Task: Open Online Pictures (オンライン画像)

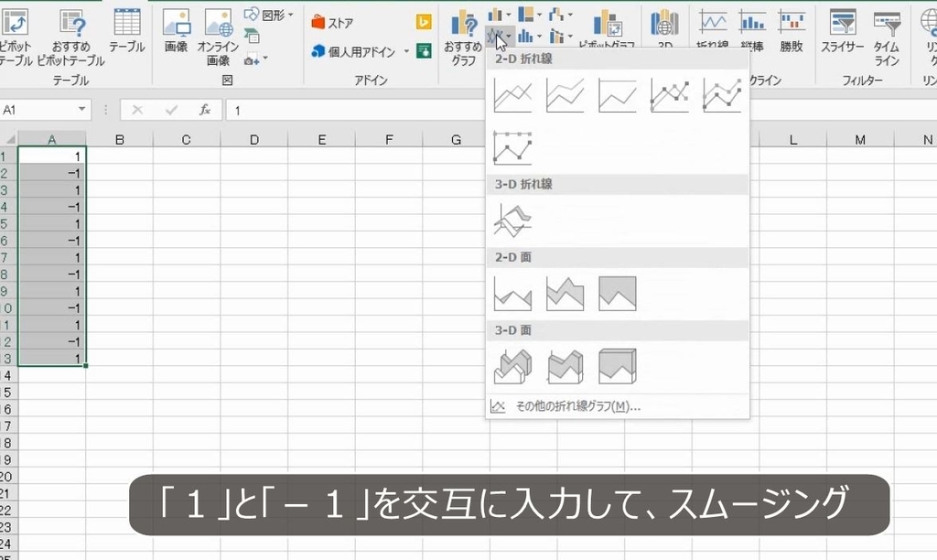Action: [x=218, y=37]
